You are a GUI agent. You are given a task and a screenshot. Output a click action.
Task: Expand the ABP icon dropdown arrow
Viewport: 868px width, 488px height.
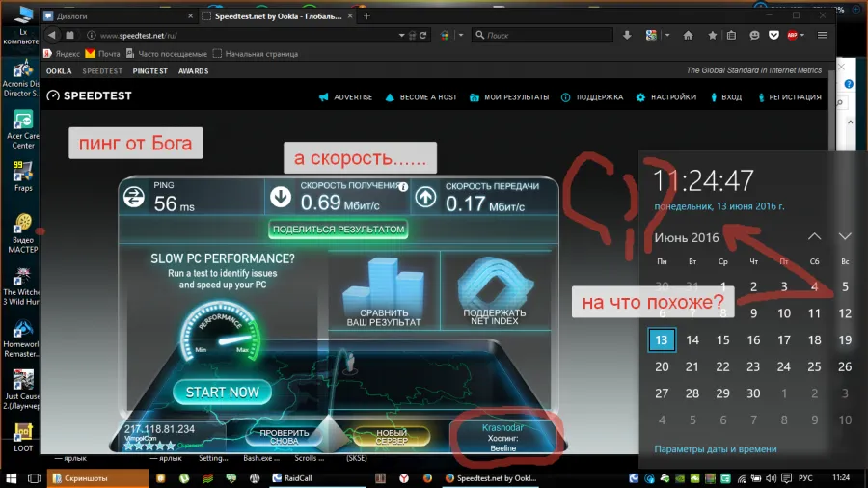[x=802, y=35]
